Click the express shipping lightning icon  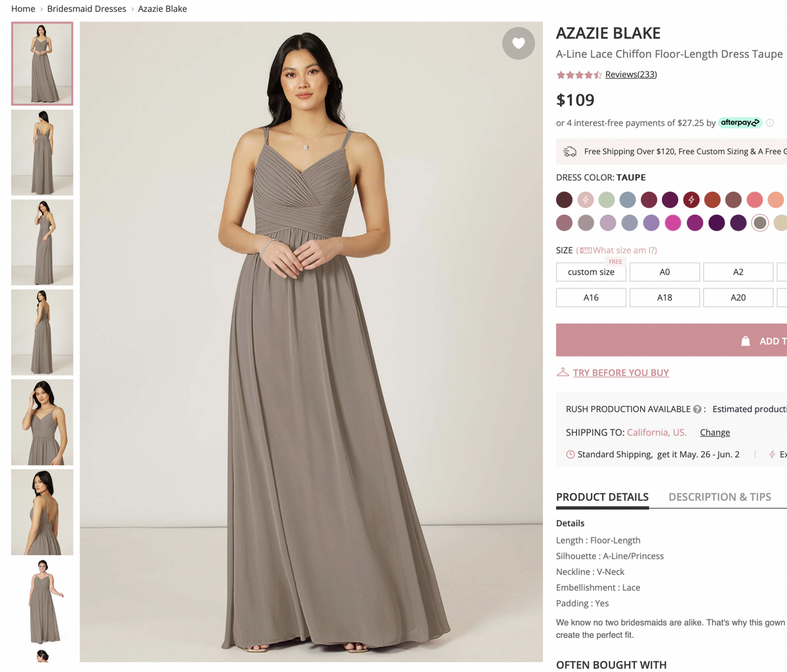tap(773, 454)
